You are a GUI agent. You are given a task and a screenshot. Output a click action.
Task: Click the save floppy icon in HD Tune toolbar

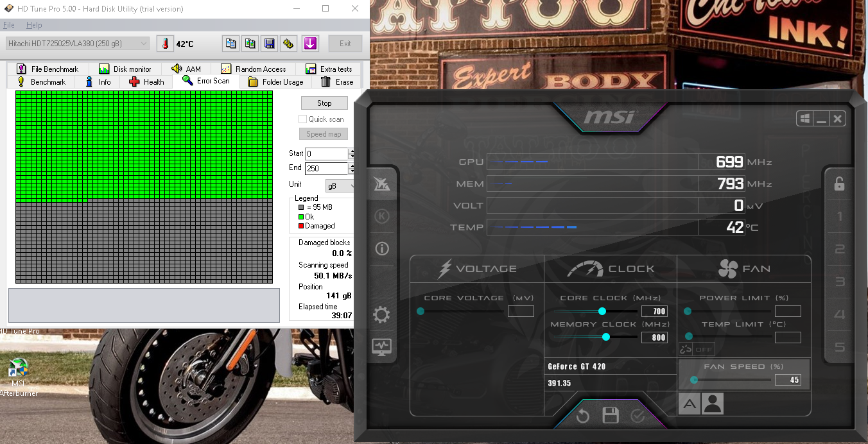270,44
